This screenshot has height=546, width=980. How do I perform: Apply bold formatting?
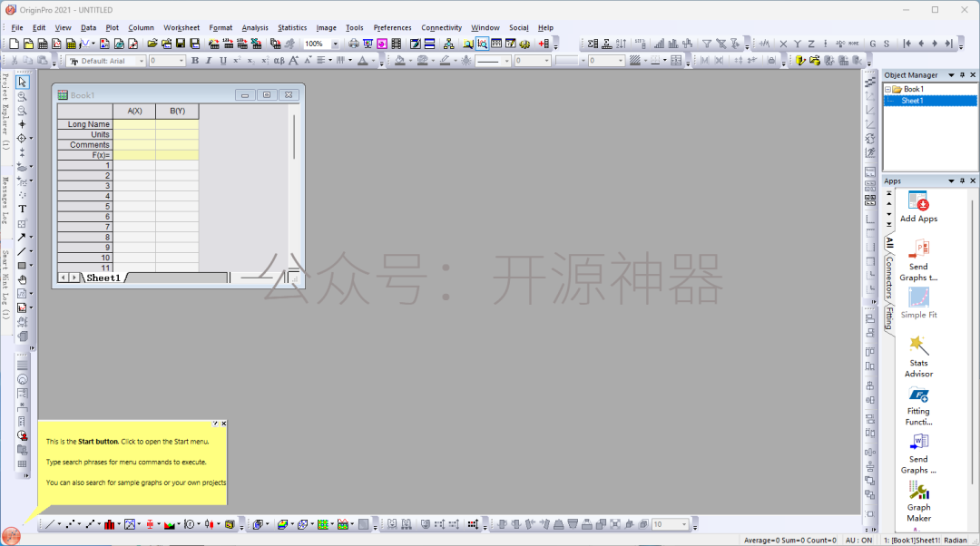click(195, 61)
